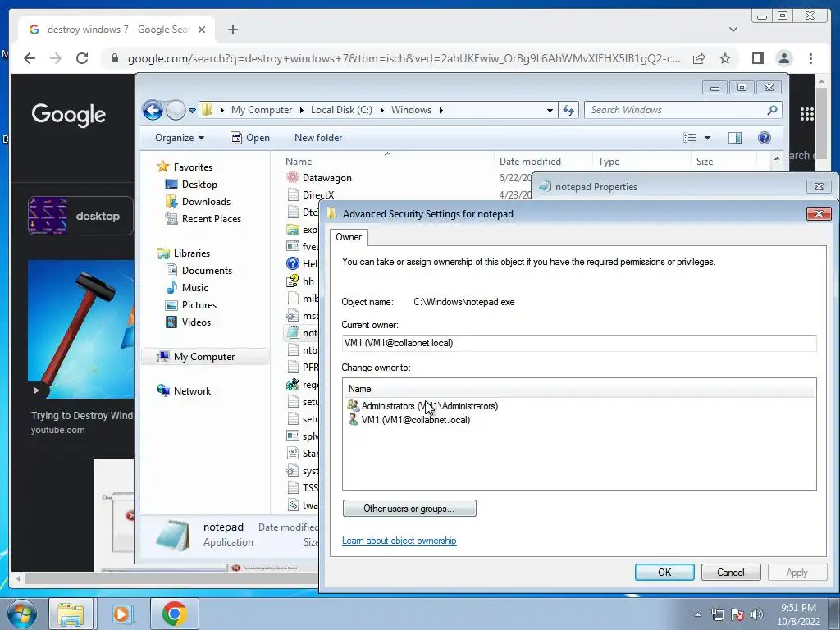Open Windows Media Player from taskbar
Screen dimensions: 840x630
click(x=122, y=614)
